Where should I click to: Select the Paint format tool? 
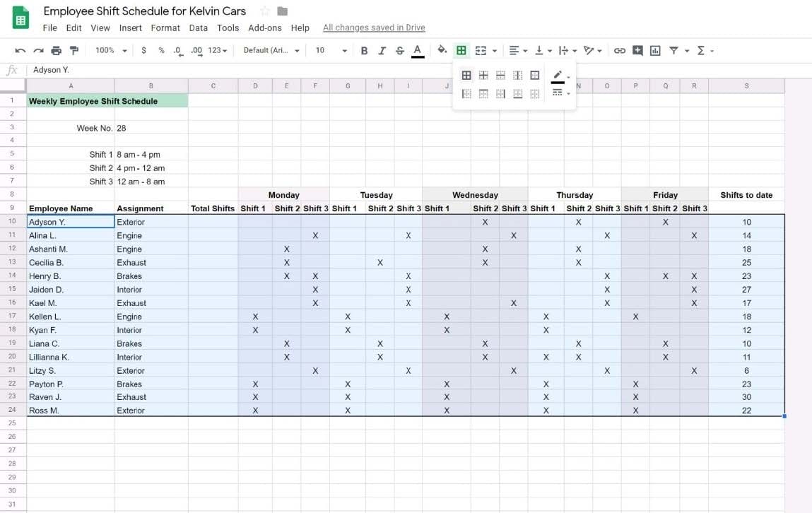click(74, 50)
